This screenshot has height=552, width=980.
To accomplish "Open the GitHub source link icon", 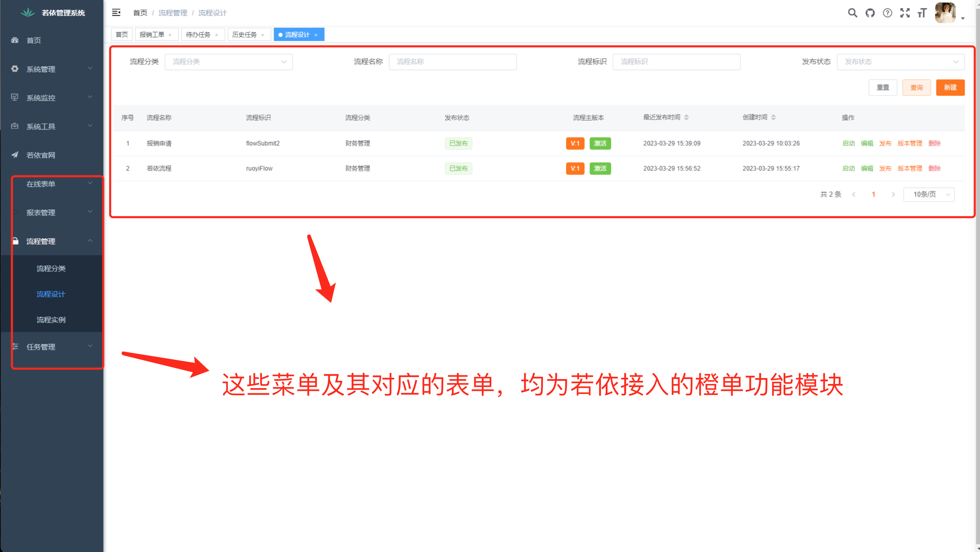I will click(870, 13).
